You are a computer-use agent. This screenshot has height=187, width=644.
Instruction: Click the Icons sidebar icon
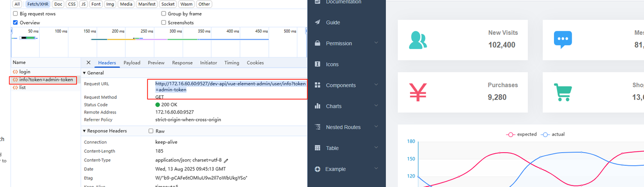click(317, 64)
